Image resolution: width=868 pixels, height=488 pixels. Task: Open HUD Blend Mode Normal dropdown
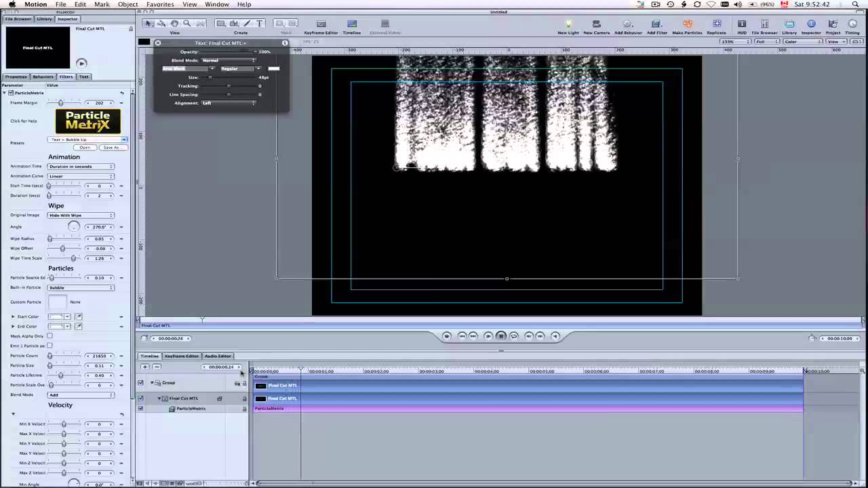click(229, 60)
